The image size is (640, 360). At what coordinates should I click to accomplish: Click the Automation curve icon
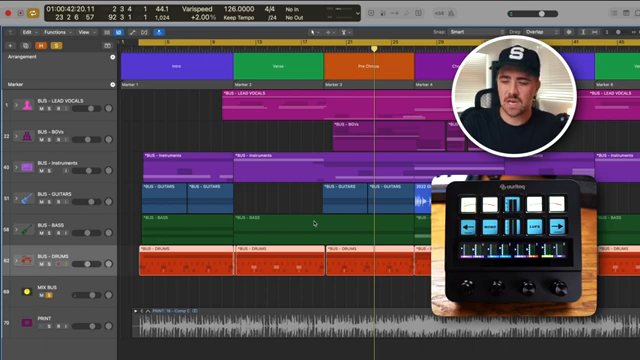[x=132, y=32]
